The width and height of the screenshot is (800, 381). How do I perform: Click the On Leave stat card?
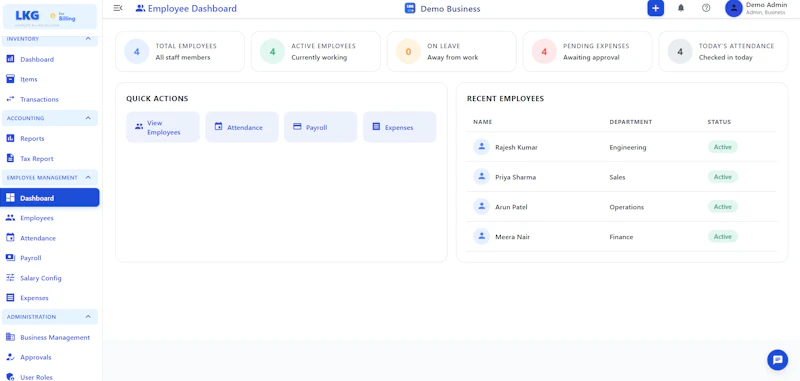point(452,52)
